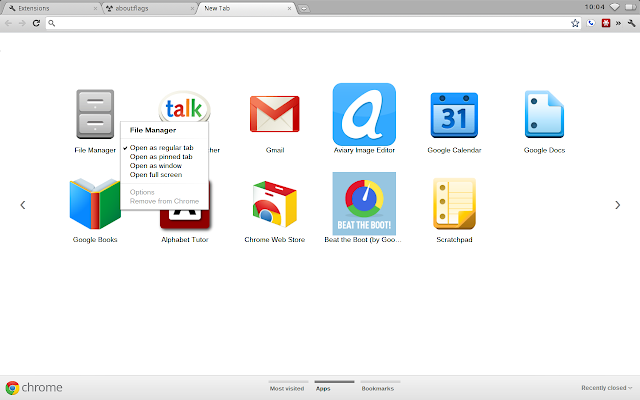Click the battery status icon
This screenshot has width=640, height=400.
click(x=631, y=7)
